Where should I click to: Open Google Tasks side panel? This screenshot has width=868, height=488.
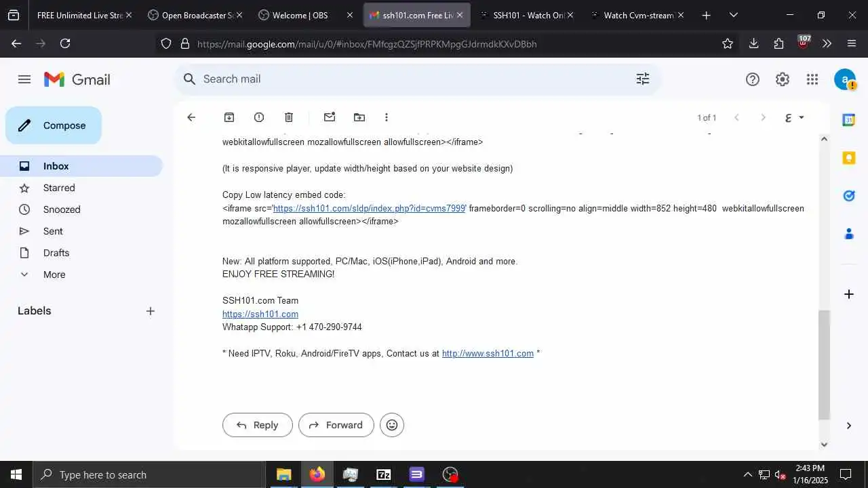point(848,196)
